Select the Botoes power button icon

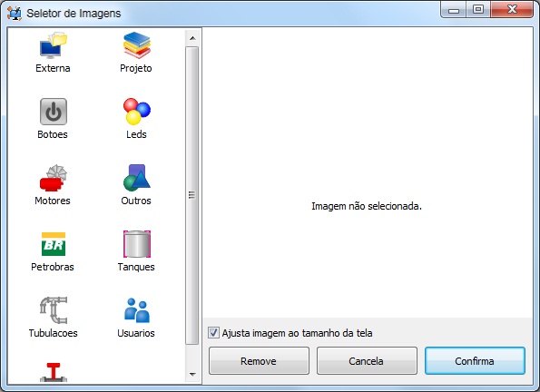(54, 112)
